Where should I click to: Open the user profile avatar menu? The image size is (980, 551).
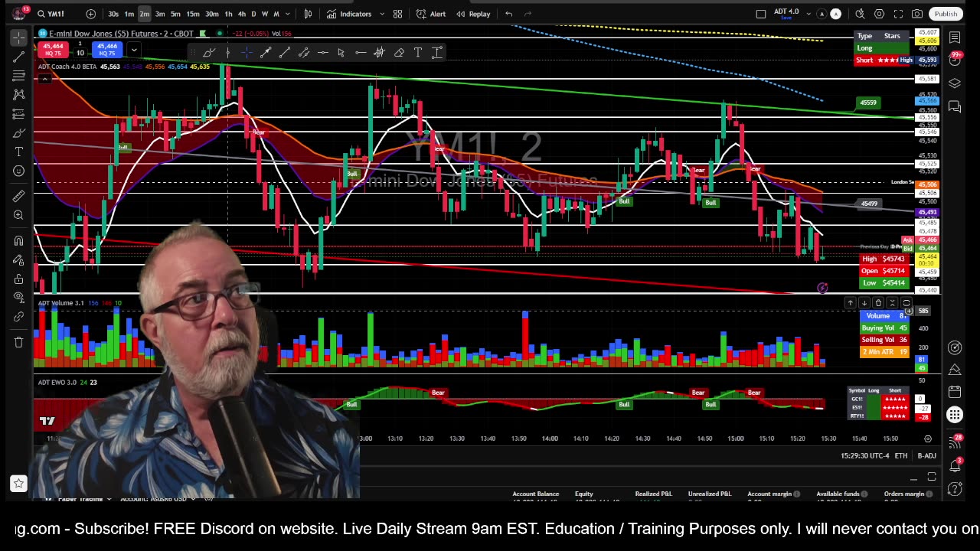click(x=18, y=13)
